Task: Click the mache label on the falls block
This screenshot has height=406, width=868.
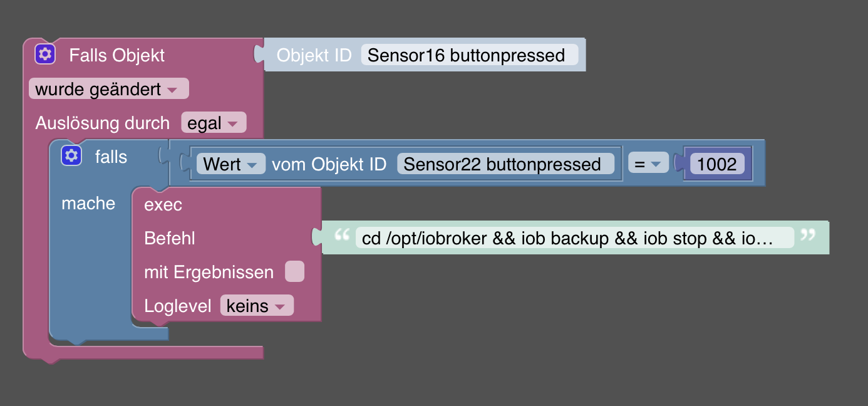Action: pyautogui.click(x=88, y=203)
